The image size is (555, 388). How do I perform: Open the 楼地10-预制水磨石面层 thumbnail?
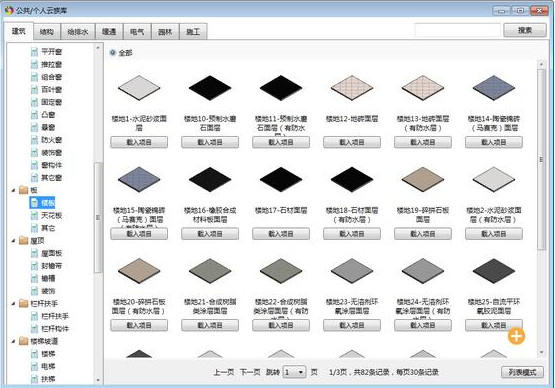coord(210,88)
